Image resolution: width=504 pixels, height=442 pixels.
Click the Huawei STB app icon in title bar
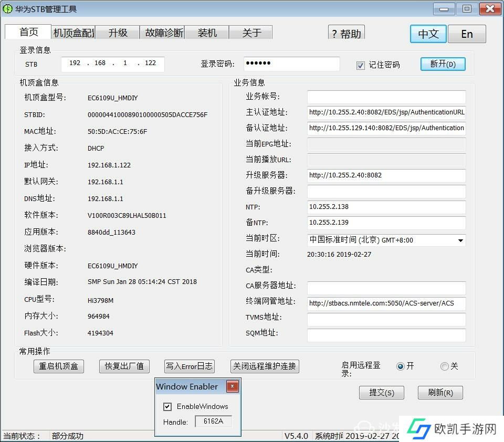[7, 9]
